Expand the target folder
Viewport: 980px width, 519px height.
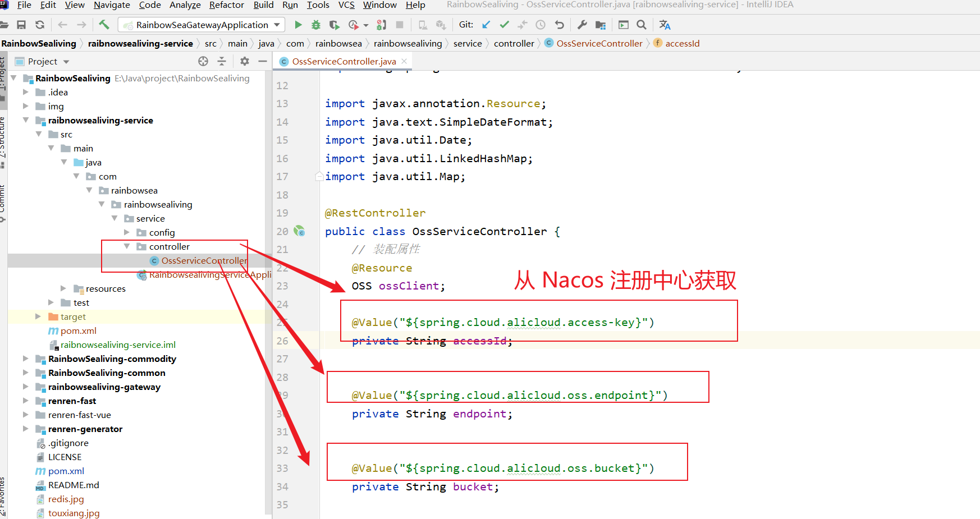38,316
